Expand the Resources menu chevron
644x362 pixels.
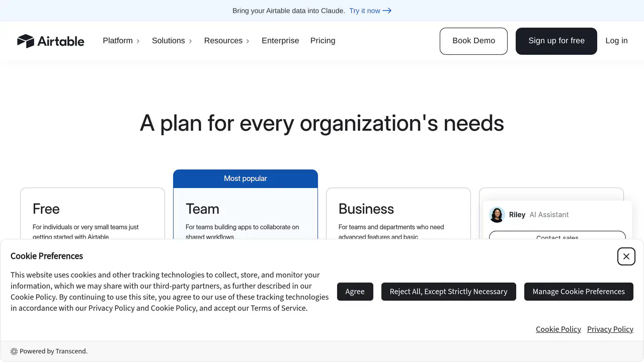coord(248,41)
